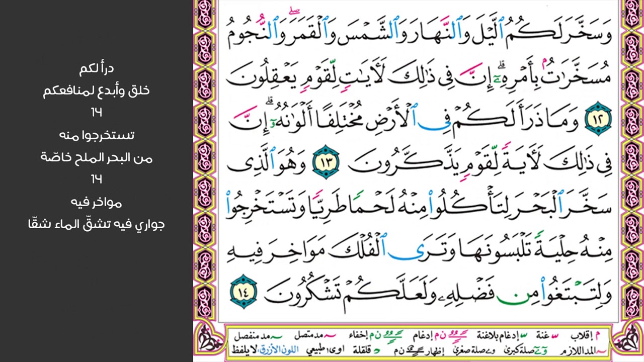Select the sidebar heading "مواخر فيه"
This screenshot has height=362, width=644.
[97, 202]
